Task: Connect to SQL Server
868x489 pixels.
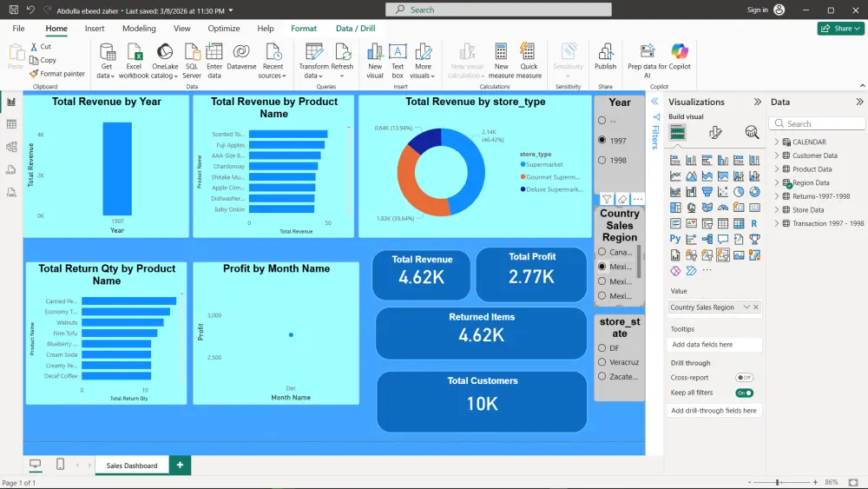Action: [192, 61]
